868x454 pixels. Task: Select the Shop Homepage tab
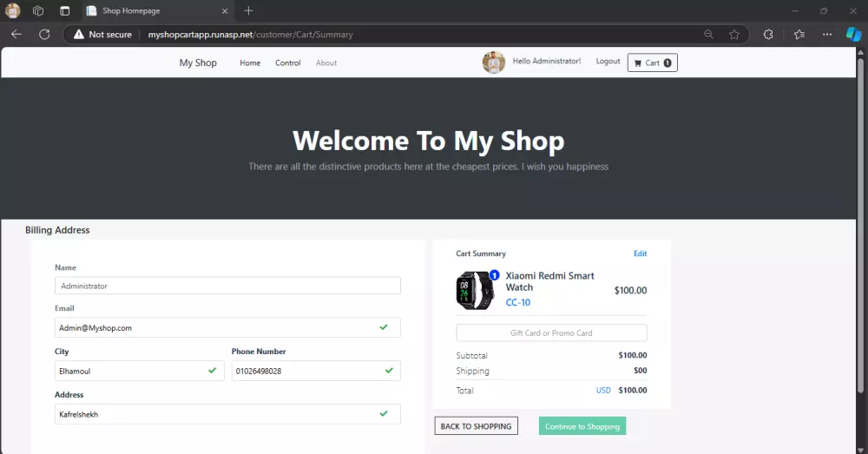point(157,10)
